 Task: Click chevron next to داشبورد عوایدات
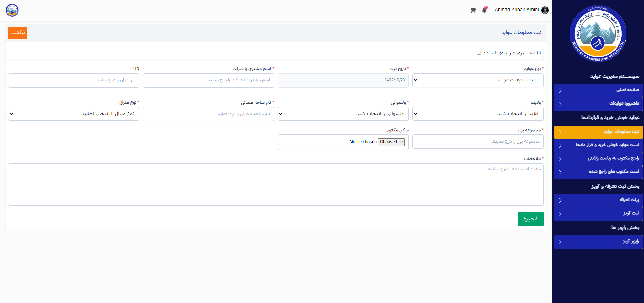(x=560, y=104)
